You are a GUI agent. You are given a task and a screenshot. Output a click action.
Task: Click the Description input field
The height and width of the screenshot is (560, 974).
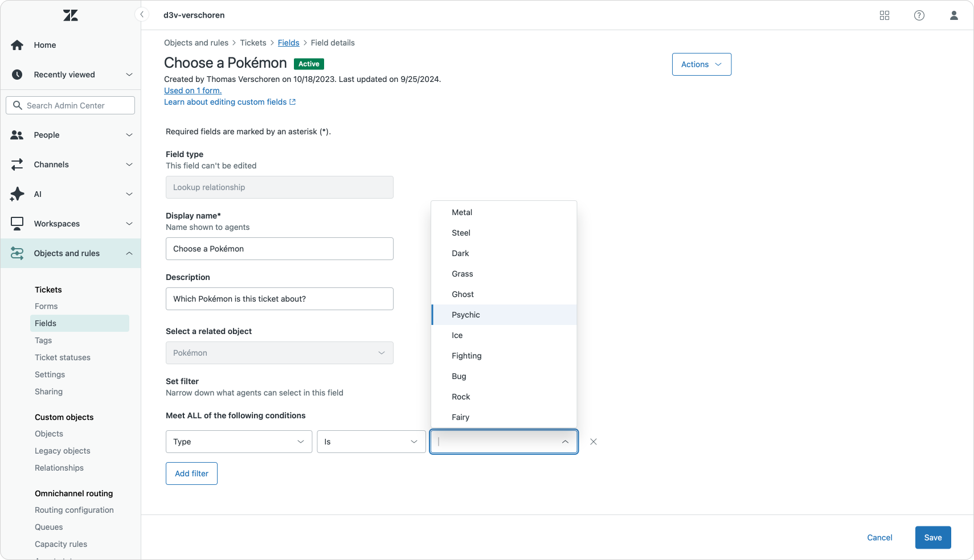(280, 299)
